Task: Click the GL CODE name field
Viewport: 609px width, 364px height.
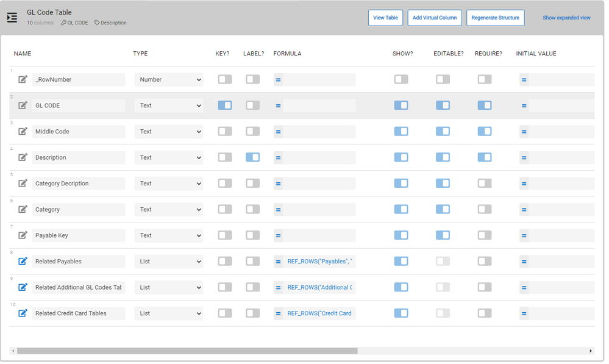Action: 79,105
